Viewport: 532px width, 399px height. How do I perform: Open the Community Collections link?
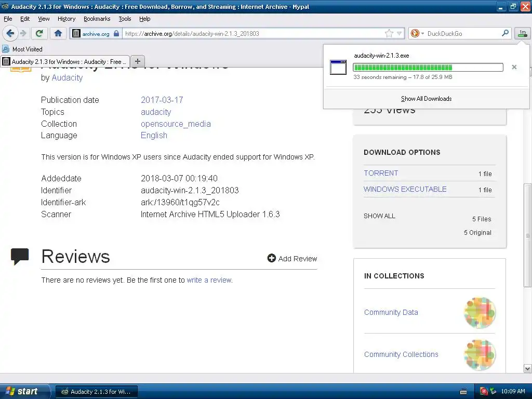pyautogui.click(x=401, y=354)
